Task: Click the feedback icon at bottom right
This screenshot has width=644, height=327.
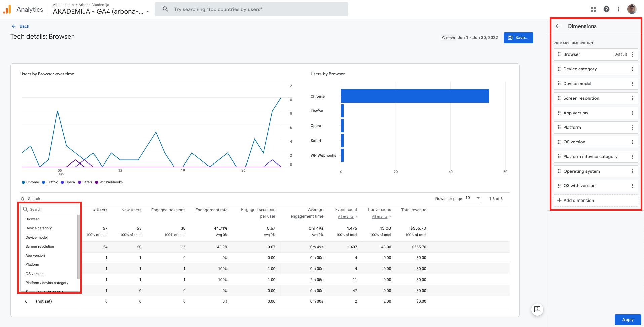Action: [537, 309]
